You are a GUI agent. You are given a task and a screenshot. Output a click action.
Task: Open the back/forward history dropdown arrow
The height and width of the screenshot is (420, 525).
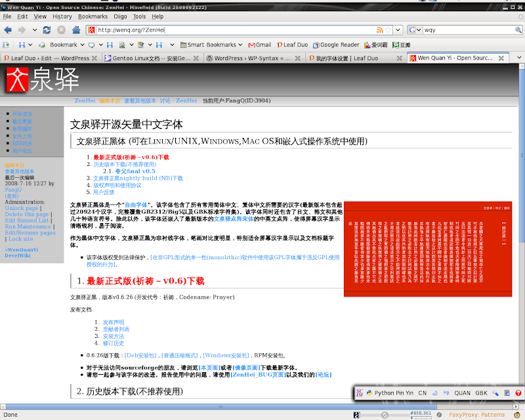tap(35, 30)
